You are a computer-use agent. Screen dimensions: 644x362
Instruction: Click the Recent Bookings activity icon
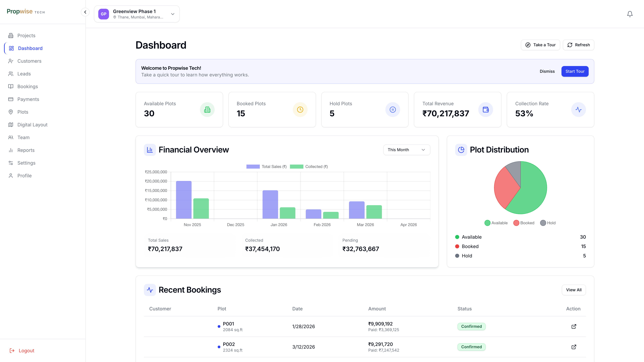150,290
